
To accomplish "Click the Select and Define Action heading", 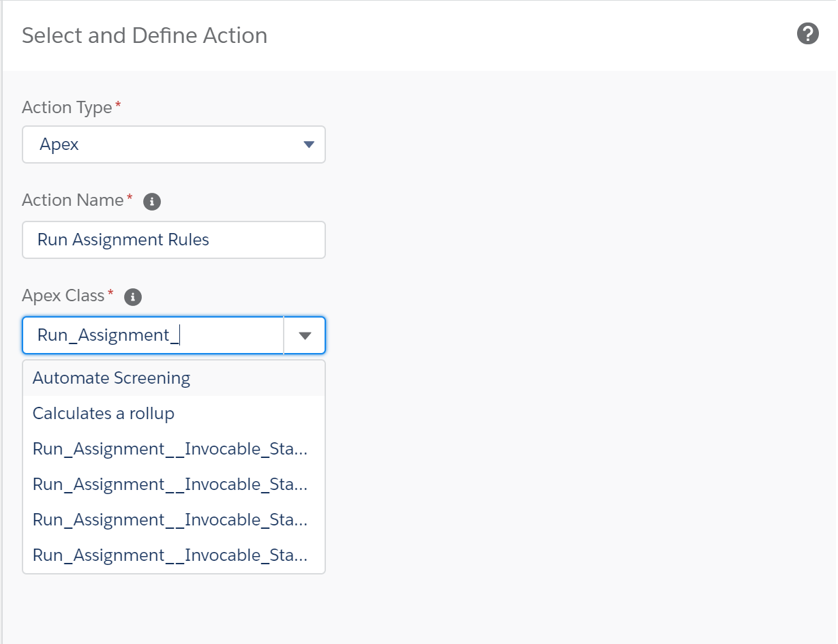I will pyautogui.click(x=145, y=35).
